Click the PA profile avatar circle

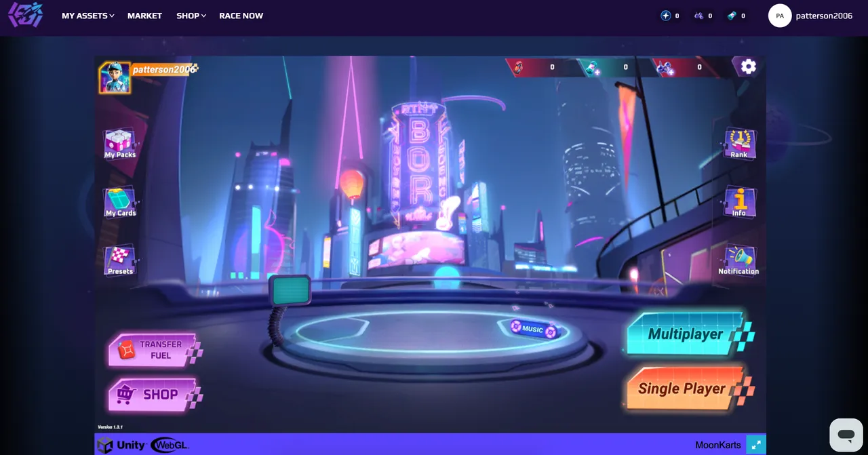point(780,16)
